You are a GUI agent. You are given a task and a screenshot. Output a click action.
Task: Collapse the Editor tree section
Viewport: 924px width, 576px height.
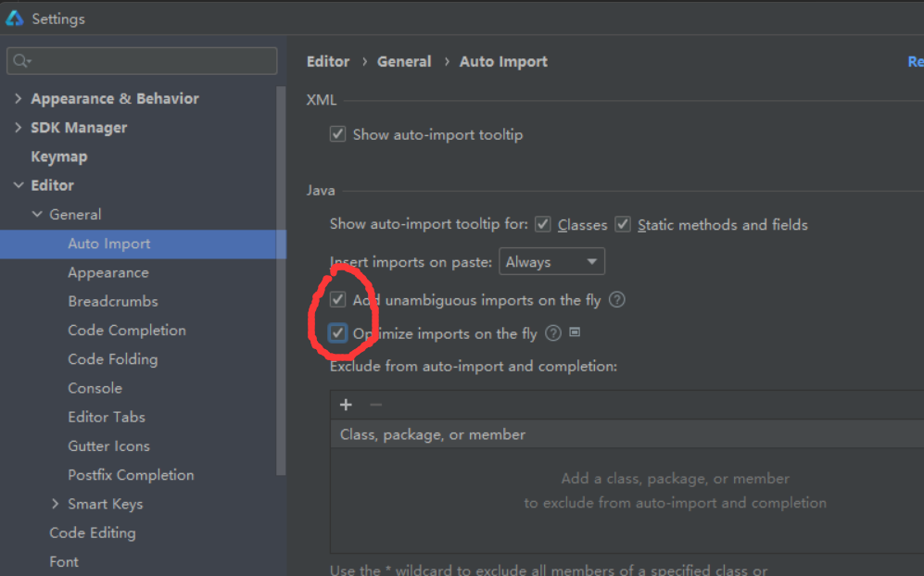(x=19, y=185)
